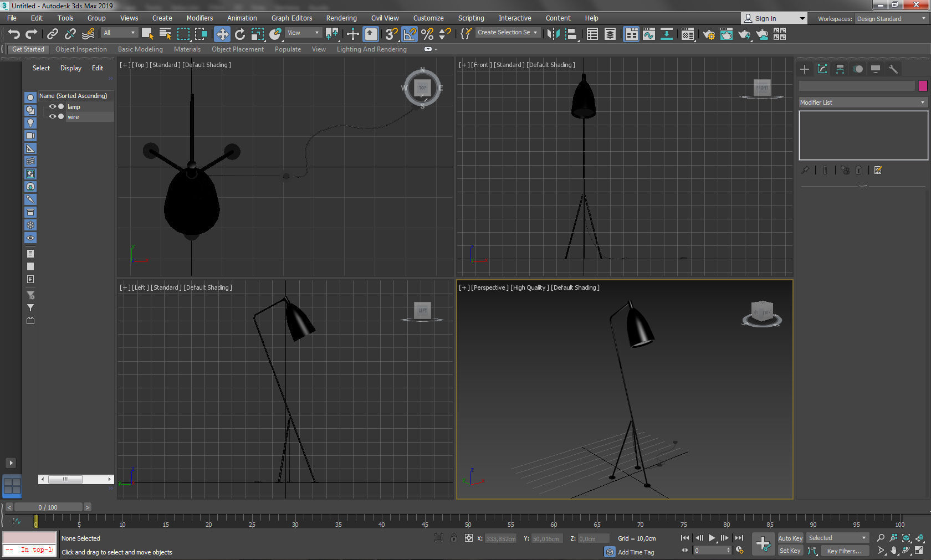The height and width of the screenshot is (560, 931).
Task: Toggle the 3D Snaps button
Action: tap(391, 34)
